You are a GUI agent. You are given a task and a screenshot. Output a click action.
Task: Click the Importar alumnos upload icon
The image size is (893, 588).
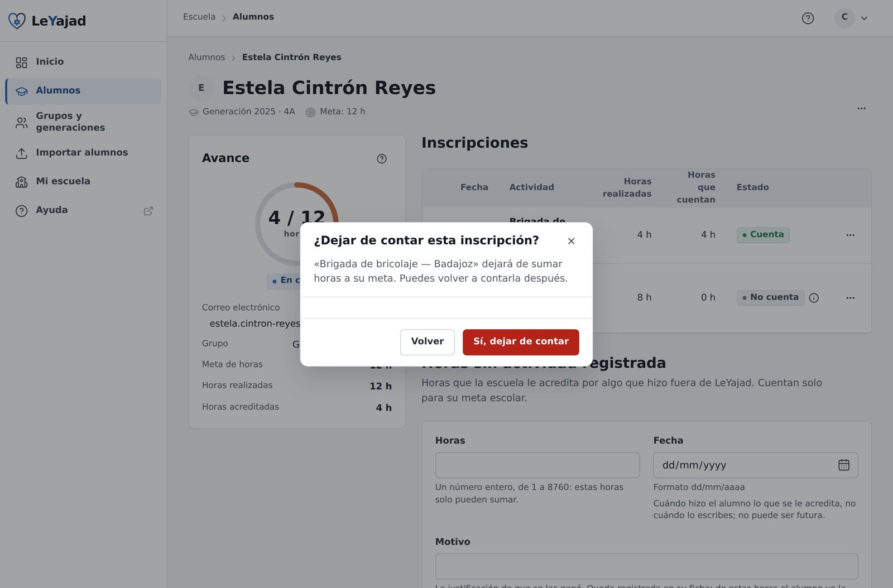[x=21, y=153]
